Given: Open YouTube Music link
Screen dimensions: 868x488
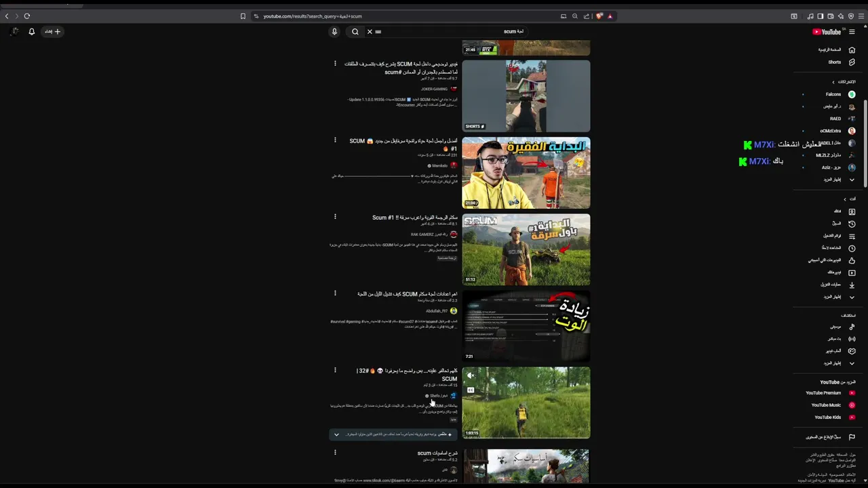Looking at the screenshot, I should coord(833,405).
